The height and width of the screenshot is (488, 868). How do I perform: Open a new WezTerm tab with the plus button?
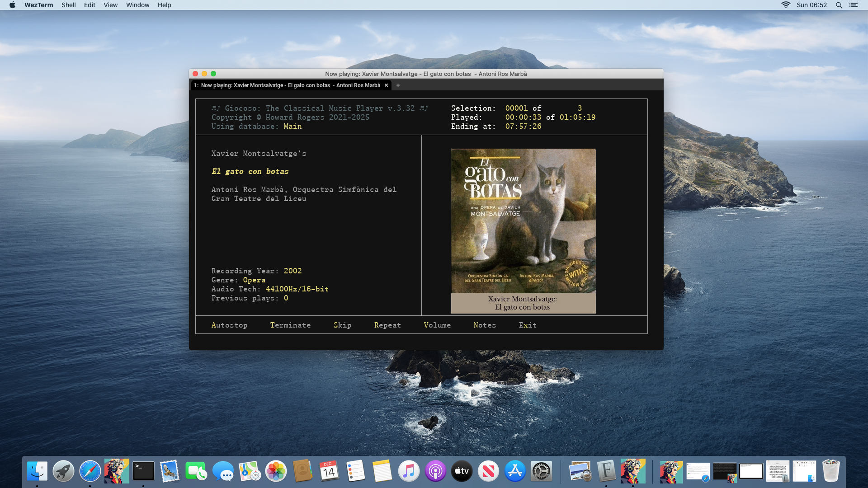coord(398,85)
